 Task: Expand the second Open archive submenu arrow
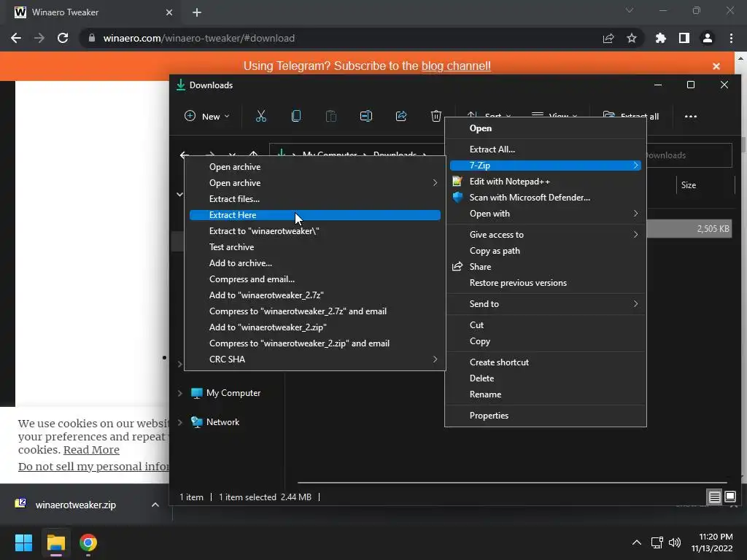coord(435,183)
